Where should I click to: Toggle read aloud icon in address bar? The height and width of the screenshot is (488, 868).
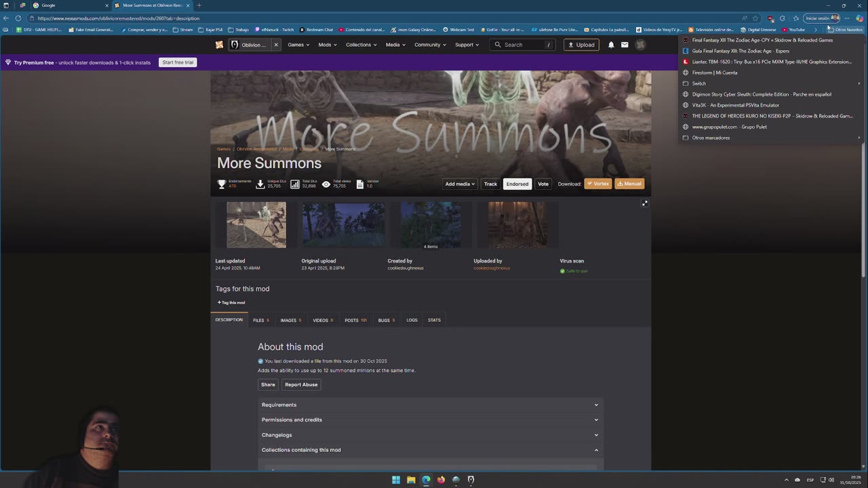coord(745,18)
